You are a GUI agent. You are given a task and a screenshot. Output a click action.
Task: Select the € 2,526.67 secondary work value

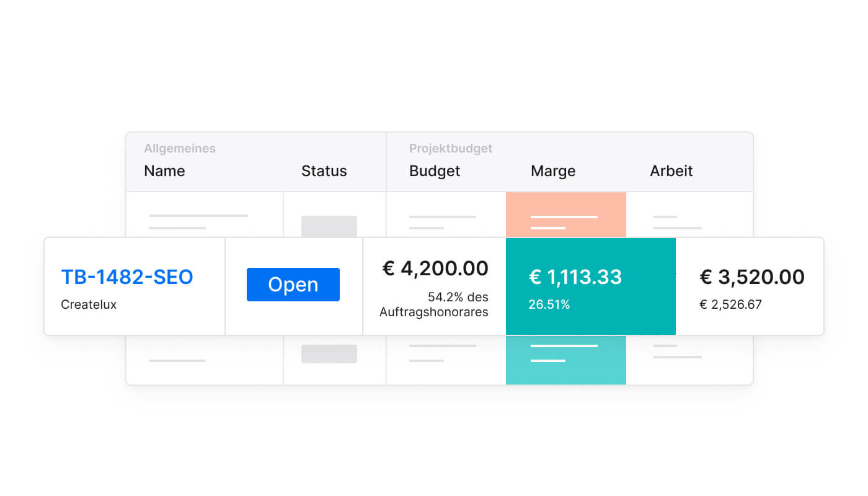pos(730,305)
